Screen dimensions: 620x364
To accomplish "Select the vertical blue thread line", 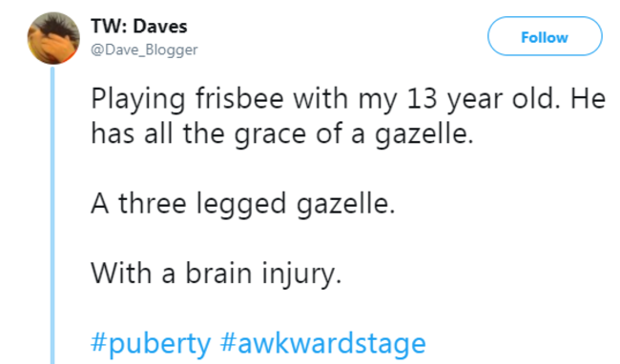I will click(52, 215).
